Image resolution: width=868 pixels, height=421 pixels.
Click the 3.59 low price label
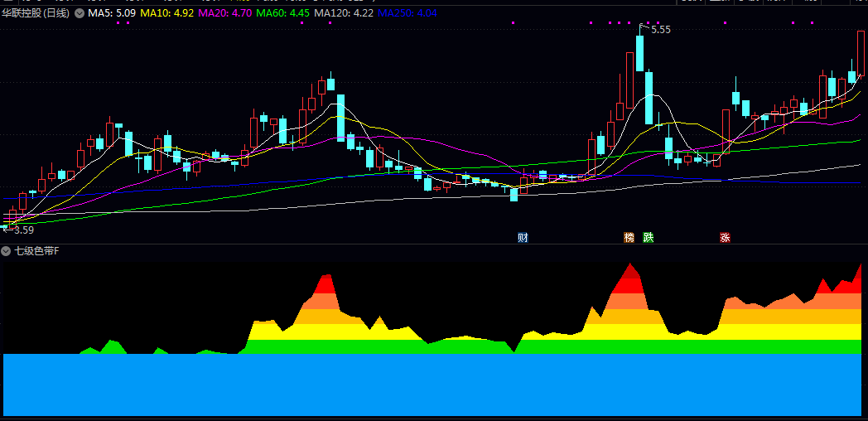24,230
